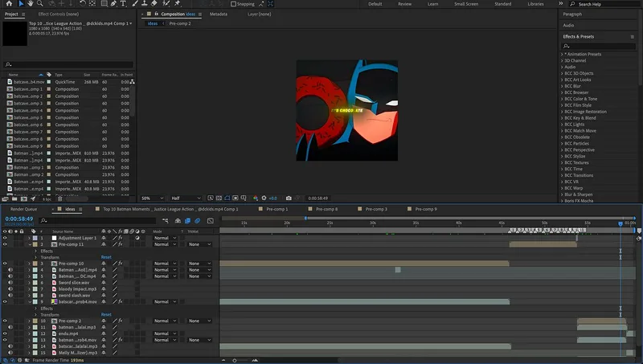Switch to the Effect Controls tab

pyautogui.click(x=58, y=14)
